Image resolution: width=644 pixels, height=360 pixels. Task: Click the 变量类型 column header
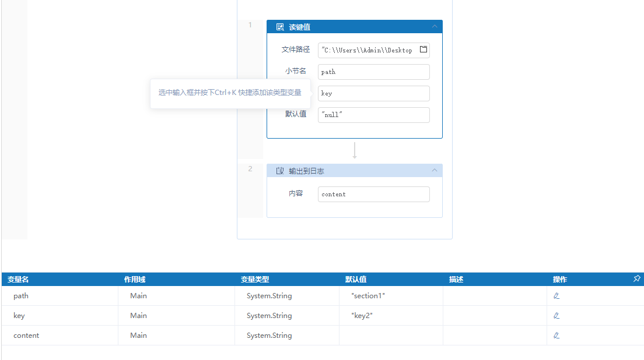(255, 280)
